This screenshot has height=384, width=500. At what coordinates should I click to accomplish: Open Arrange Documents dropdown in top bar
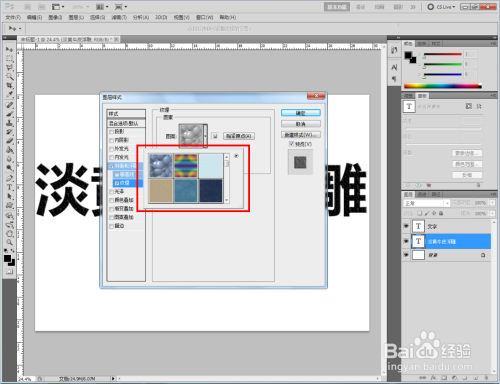[102, 7]
